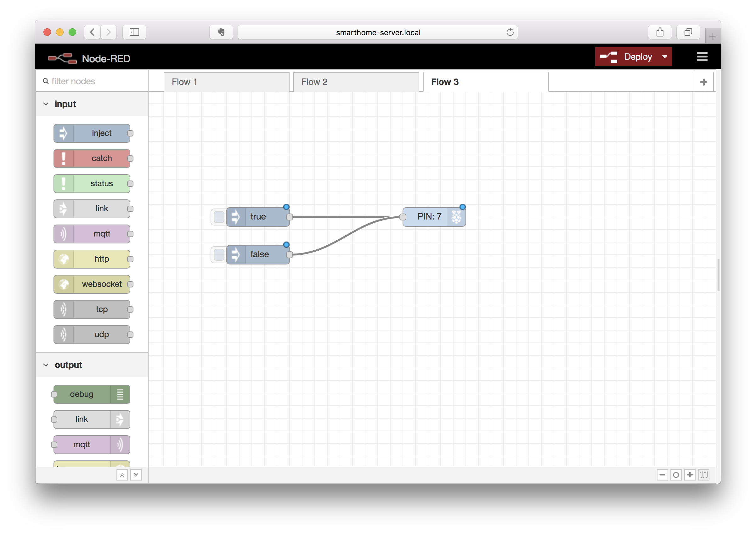Reset the canvas zoom level
The image size is (756, 534).
tap(676, 475)
